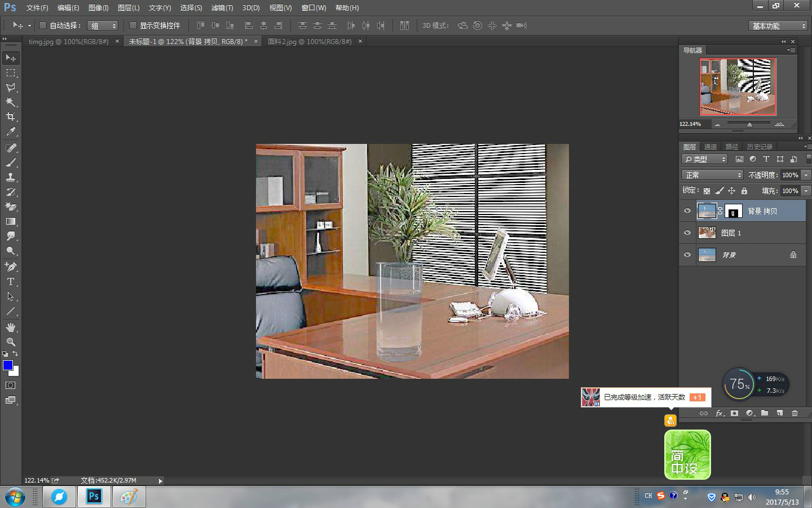This screenshot has height=508, width=812.
Task: Switch to the 通道 panel tab
Action: (710, 147)
